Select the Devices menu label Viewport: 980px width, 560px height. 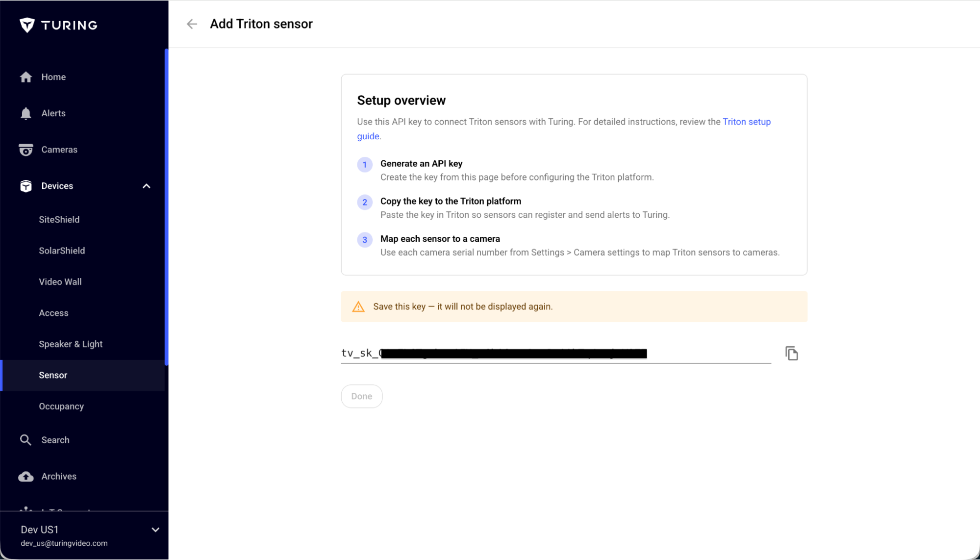click(x=57, y=186)
